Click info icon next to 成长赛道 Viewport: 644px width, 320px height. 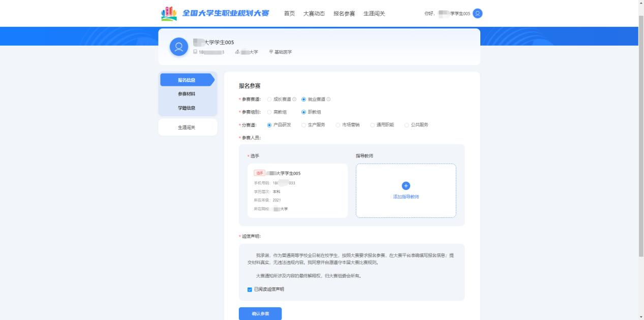tap(294, 99)
